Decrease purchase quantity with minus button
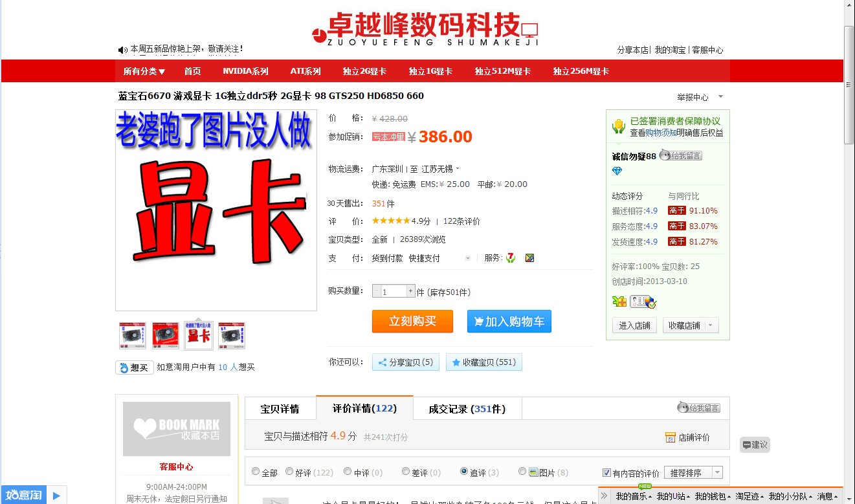 click(377, 291)
